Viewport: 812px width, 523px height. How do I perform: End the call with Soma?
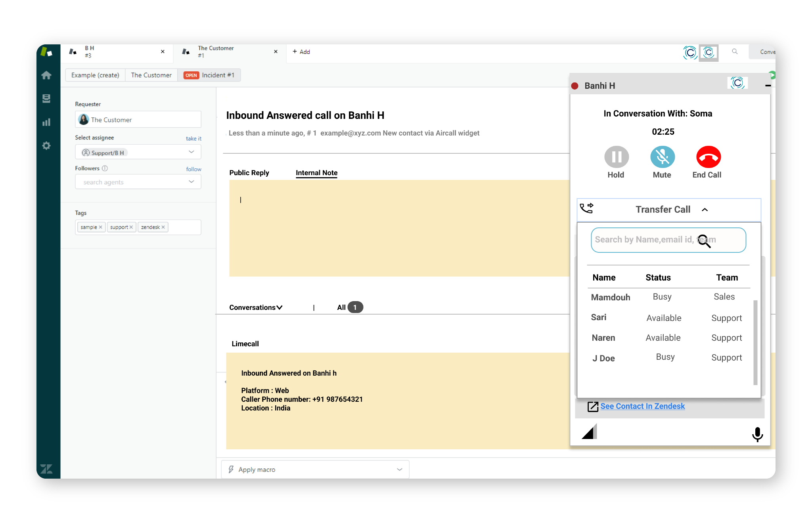pyautogui.click(x=709, y=157)
